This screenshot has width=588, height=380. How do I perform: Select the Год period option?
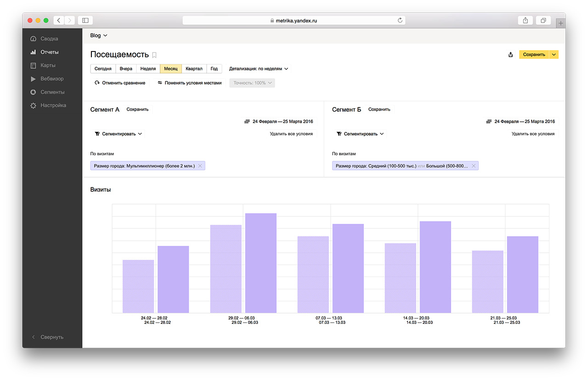tap(214, 69)
